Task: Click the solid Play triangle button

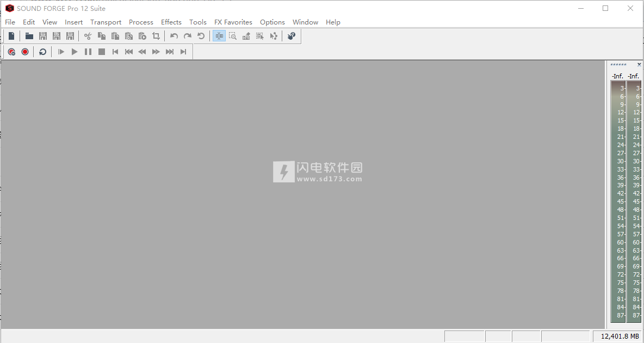Action: click(x=75, y=52)
